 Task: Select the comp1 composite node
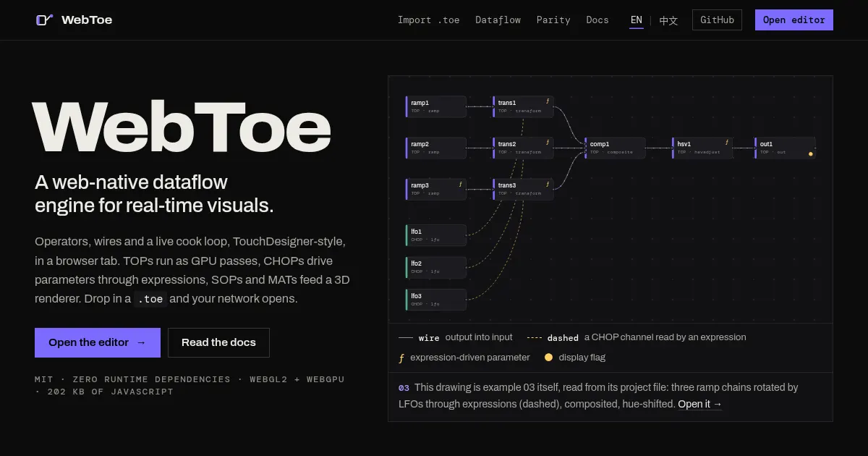615,148
